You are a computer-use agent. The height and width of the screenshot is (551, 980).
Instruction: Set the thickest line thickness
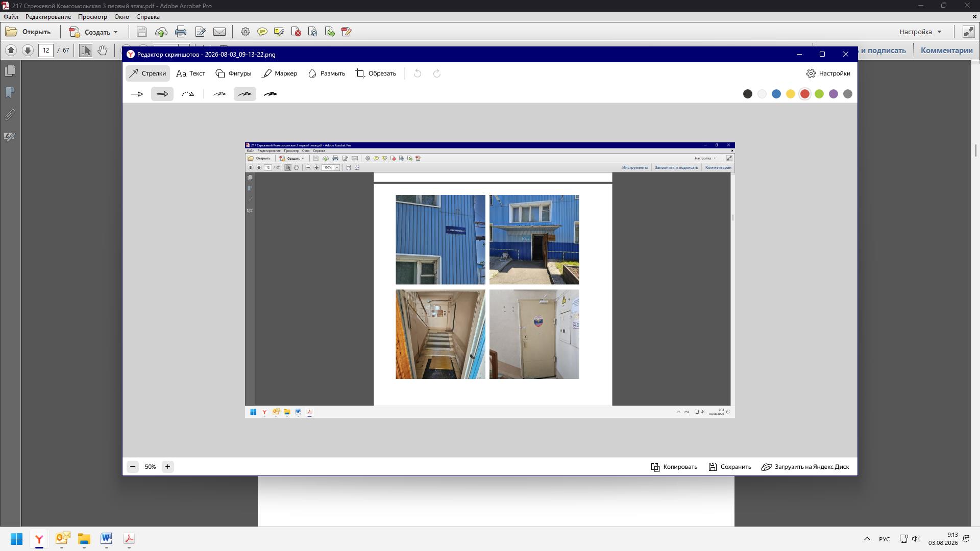pos(271,94)
